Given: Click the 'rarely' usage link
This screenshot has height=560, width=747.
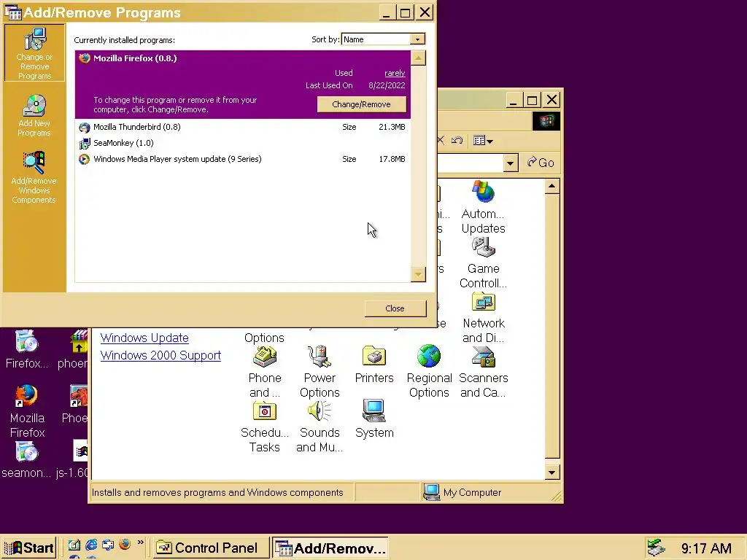Looking at the screenshot, I should [395, 73].
